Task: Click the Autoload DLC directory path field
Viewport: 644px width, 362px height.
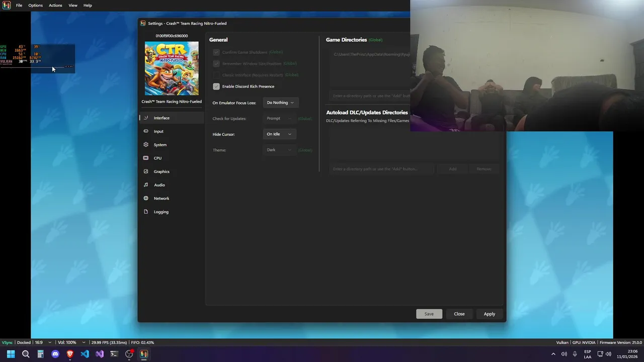Action: click(x=382, y=169)
